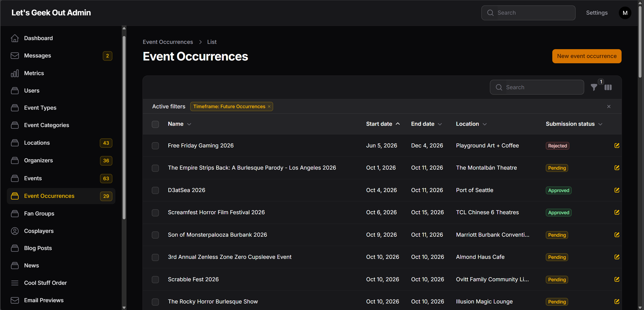Go to Dashboard home icon

pyautogui.click(x=15, y=38)
